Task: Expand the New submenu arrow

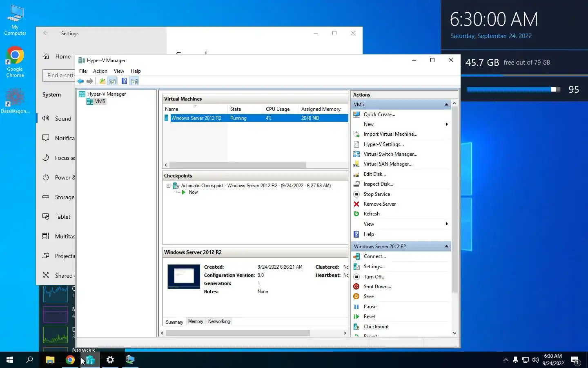Action: 447,124
